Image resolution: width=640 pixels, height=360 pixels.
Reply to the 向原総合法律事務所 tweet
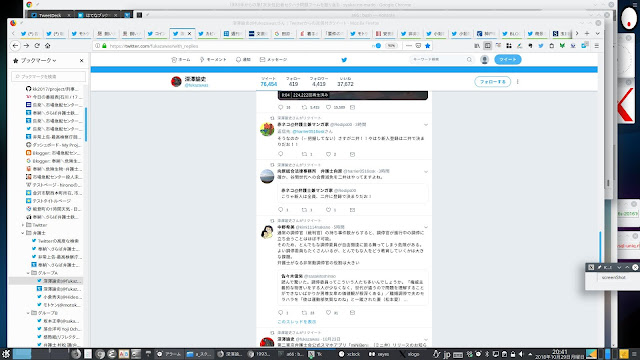(280, 210)
